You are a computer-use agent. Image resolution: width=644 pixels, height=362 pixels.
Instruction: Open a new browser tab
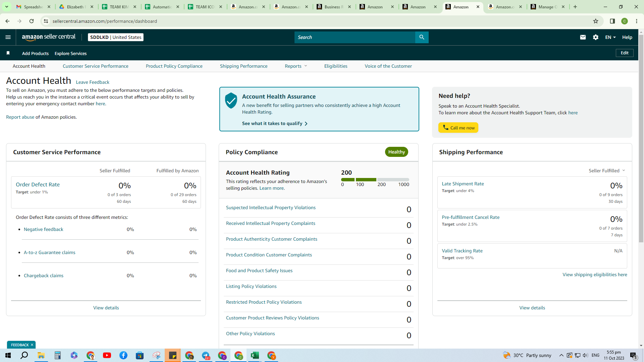tap(575, 7)
